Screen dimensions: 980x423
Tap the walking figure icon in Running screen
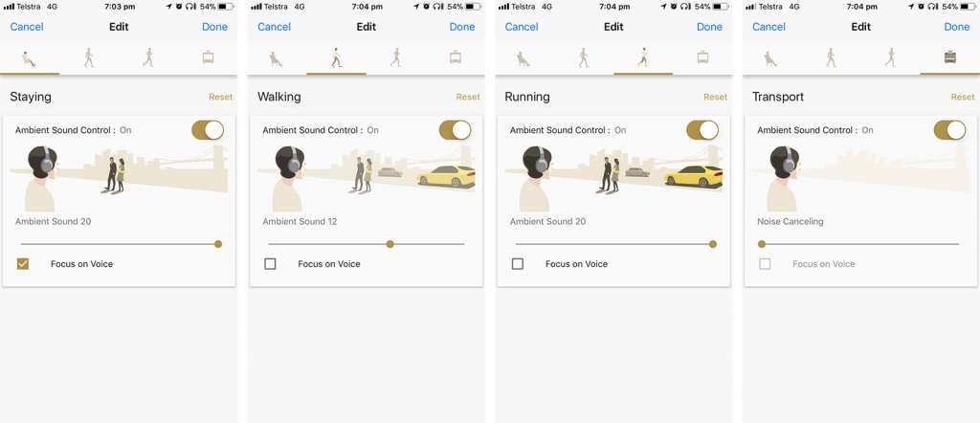(584, 58)
